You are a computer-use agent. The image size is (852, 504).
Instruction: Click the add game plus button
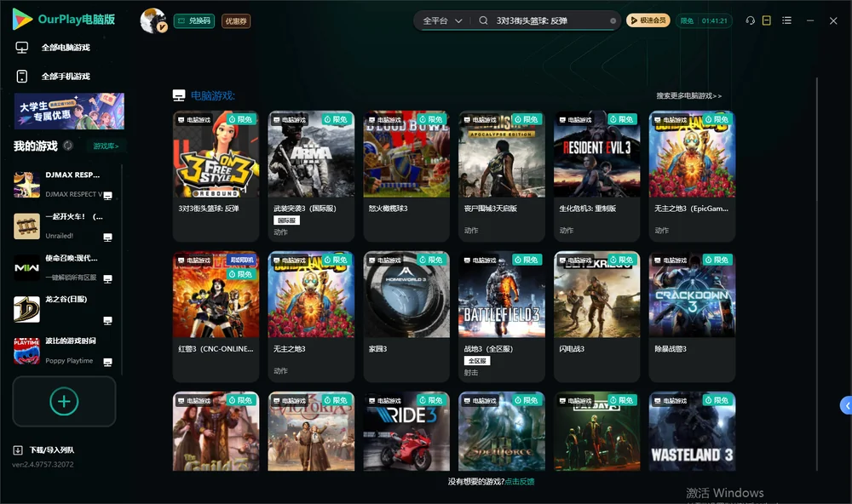coord(64,401)
